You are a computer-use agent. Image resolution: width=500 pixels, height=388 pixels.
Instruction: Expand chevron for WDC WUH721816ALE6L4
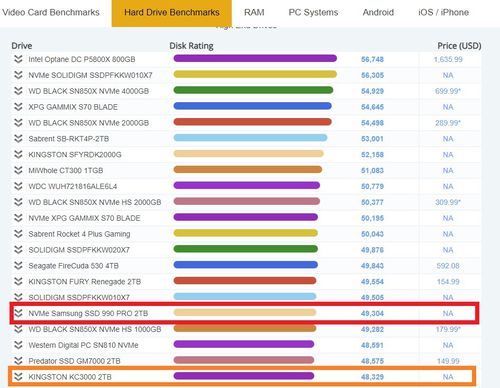coord(18,186)
